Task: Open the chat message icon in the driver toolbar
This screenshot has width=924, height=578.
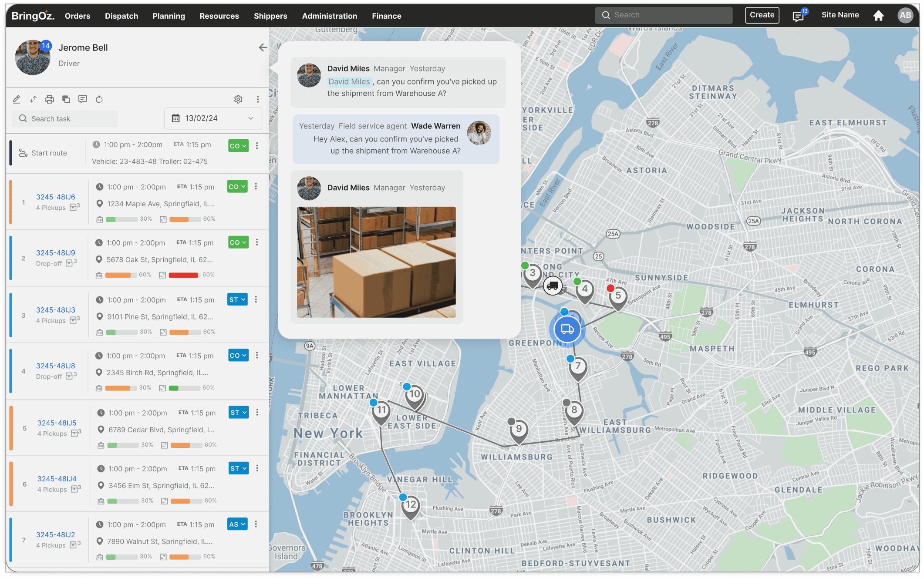Action: pos(83,99)
